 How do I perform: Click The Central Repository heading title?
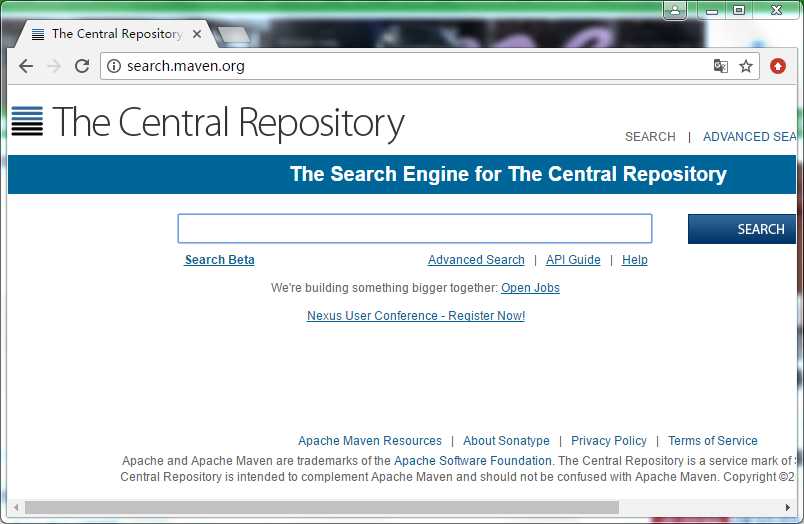coord(229,123)
